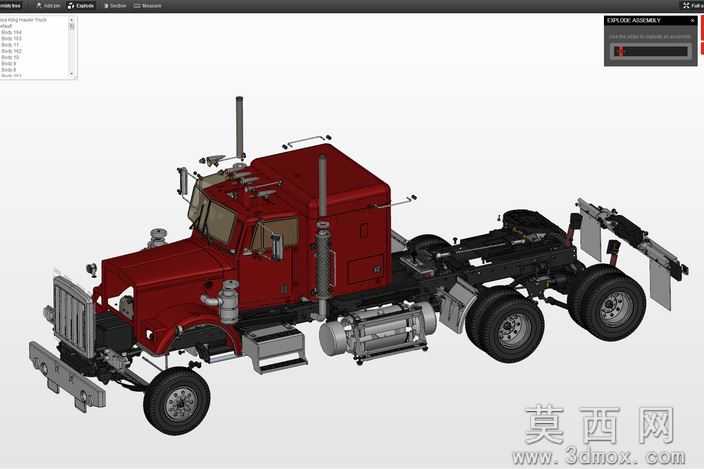
Task: Activate the Section tool
Action: (x=115, y=5)
